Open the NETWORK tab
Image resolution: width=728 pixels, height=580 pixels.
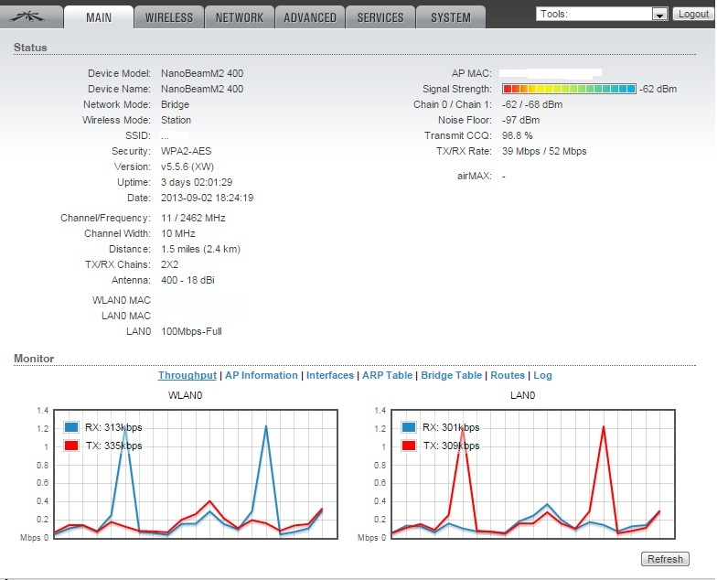tap(240, 17)
